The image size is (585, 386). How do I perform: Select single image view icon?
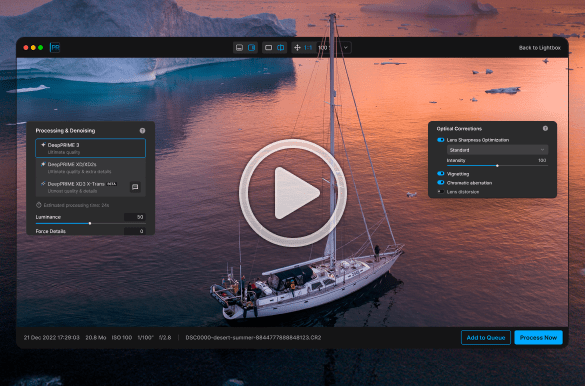click(268, 47)
